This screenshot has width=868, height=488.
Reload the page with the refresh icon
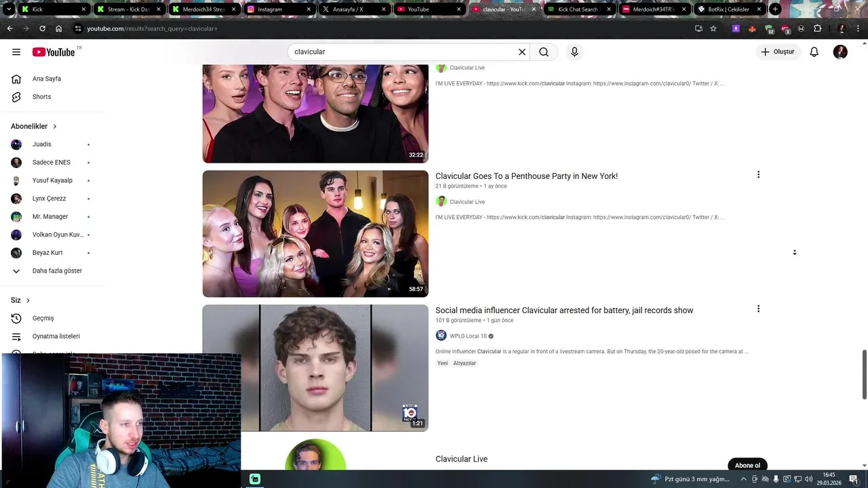coord(42,28)
